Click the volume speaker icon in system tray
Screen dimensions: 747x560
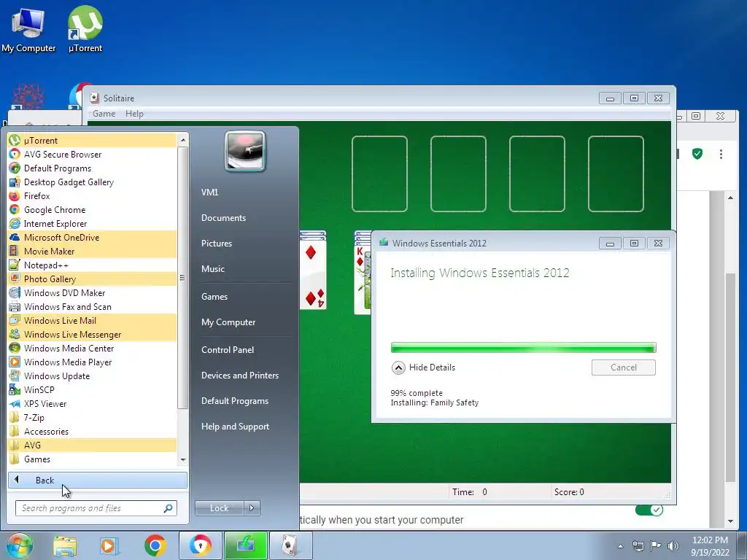pos(673,546)
